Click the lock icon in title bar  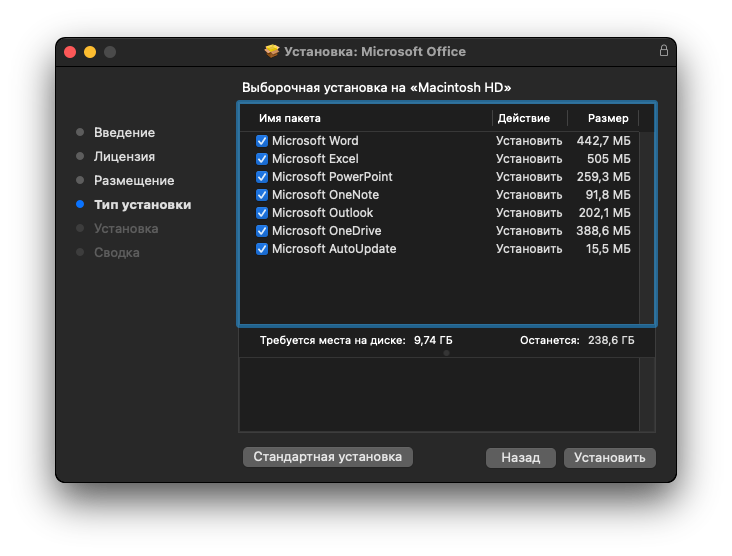tap(663, 51)
